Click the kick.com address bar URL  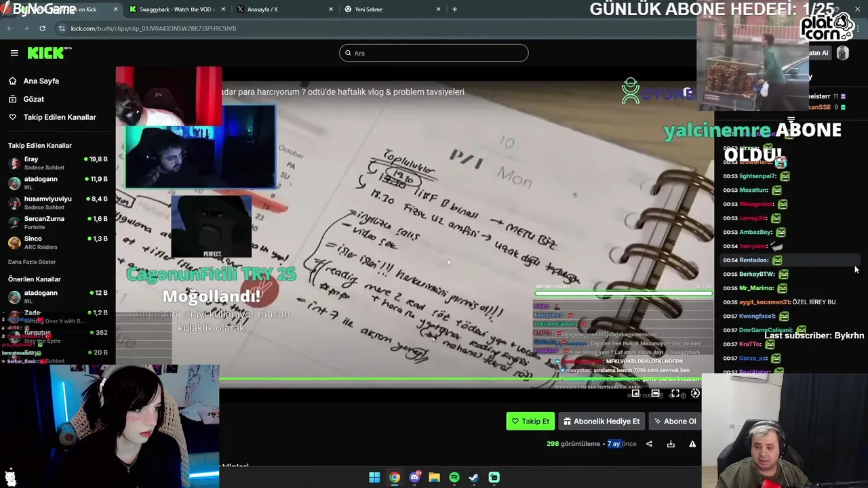153,28
